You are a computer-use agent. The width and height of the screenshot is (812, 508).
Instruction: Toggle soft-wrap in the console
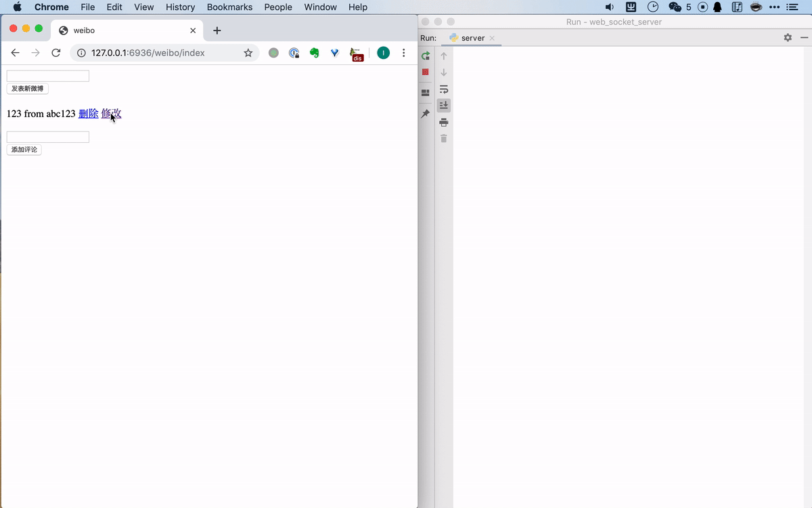tap(444, 89)
